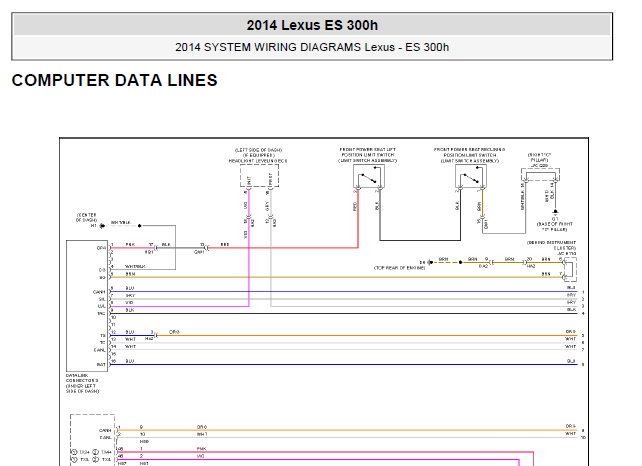The image size is (642, 466).
Task: Click the "COMPUTER DATA LINES" heading
Action: pos(115,80)
